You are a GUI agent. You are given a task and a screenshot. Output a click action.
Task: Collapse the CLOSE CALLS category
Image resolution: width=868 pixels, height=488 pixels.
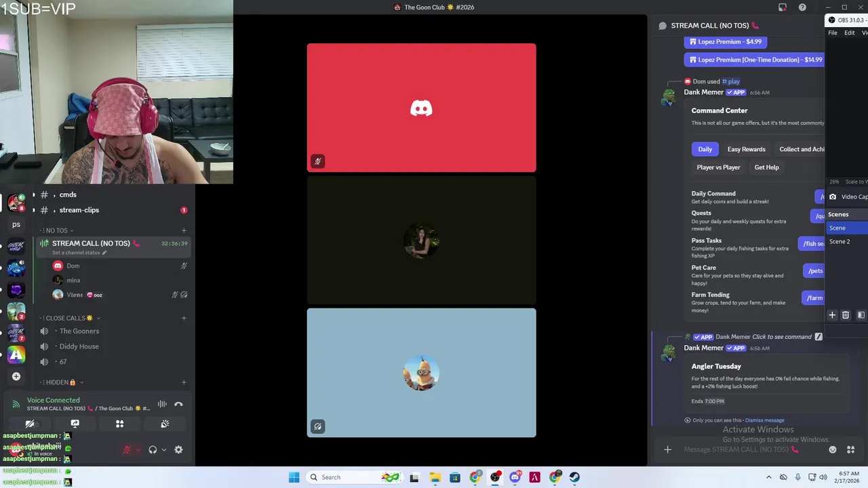pyautogui.click(x=70, y=318)
